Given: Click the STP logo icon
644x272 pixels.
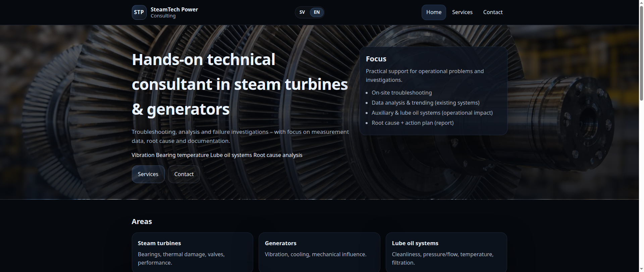Looking at the screenshot, I should [x=139, y=12].
